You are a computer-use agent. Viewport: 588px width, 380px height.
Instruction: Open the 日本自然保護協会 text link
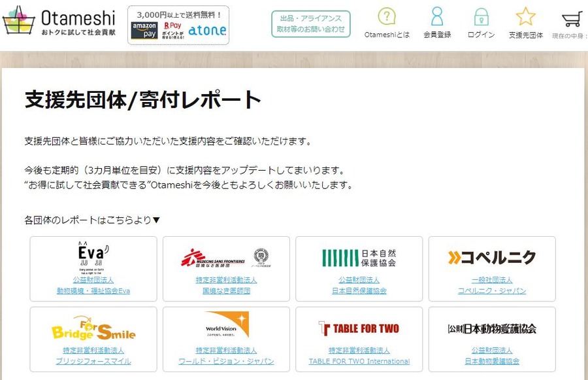click(359, 290)
